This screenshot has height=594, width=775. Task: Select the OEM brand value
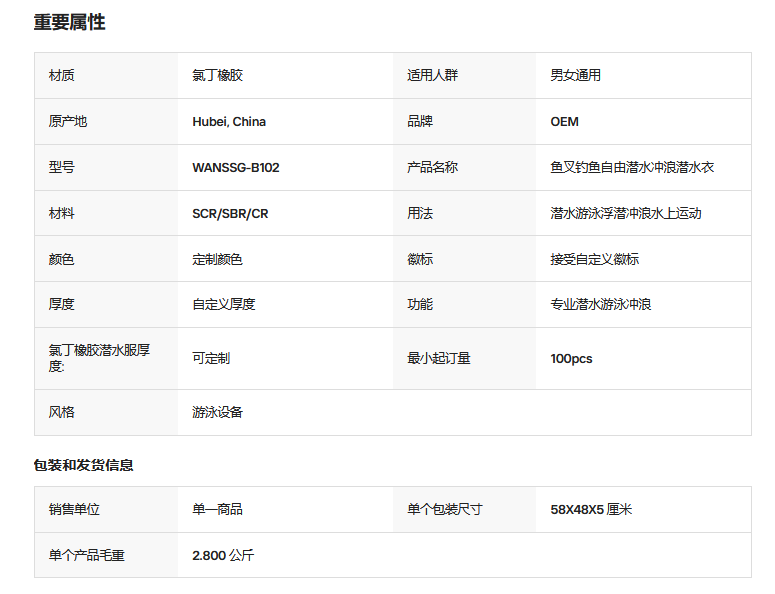[x=564, y=122]
